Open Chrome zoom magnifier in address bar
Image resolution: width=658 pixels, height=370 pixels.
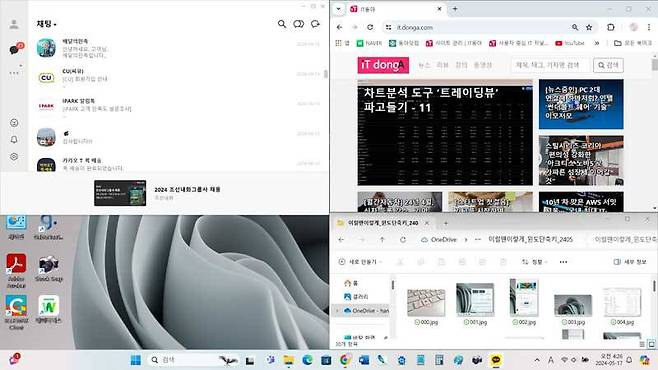[x=575, y=27]
